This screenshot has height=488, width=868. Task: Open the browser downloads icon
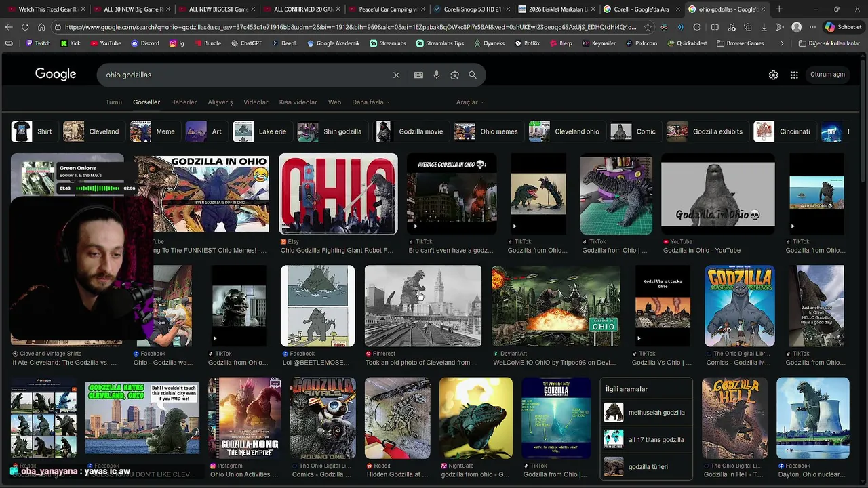(x=764, y=27)
